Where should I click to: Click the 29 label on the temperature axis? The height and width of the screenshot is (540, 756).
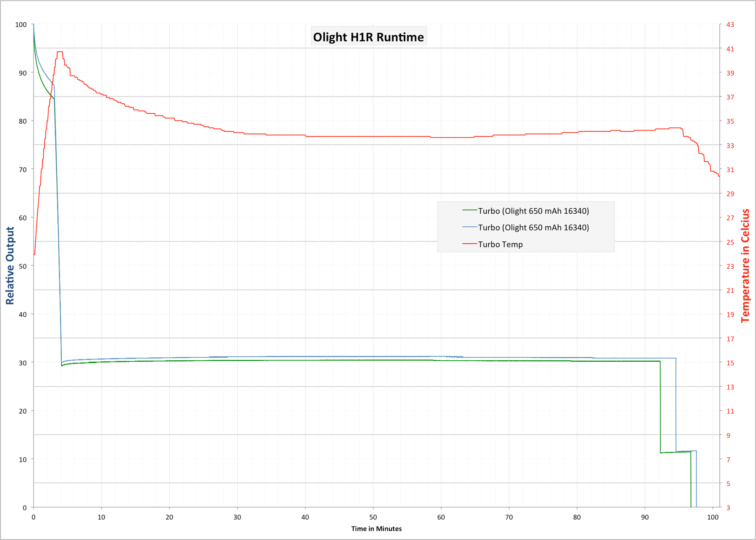coord(730,194)
